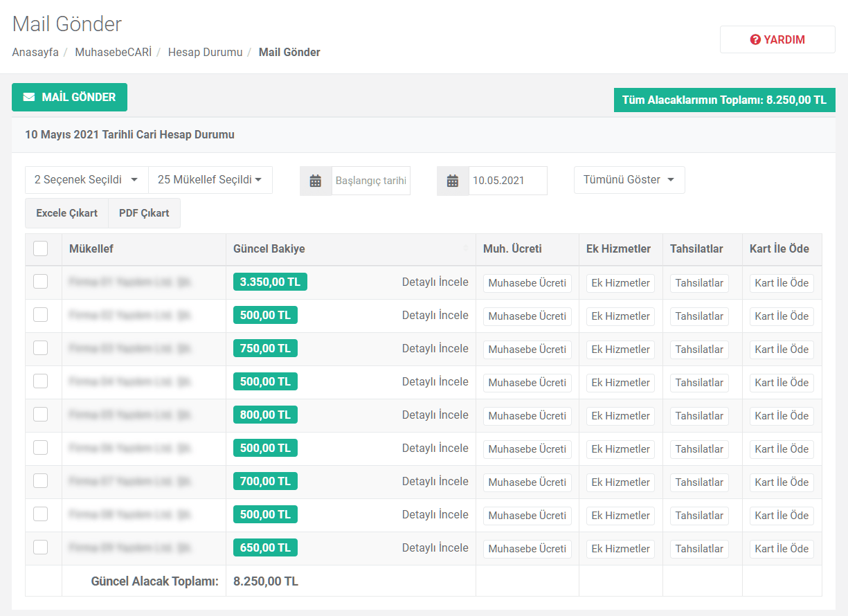This screenshot has height=616, width=848.
Task: Check the row with 650,00 TL balance
Action: (41, 547)
